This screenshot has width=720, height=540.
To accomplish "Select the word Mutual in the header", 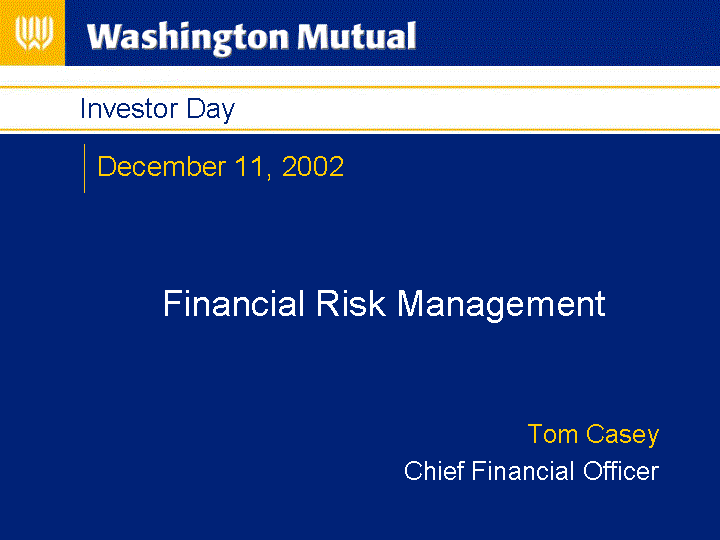I will coord(357,36).
